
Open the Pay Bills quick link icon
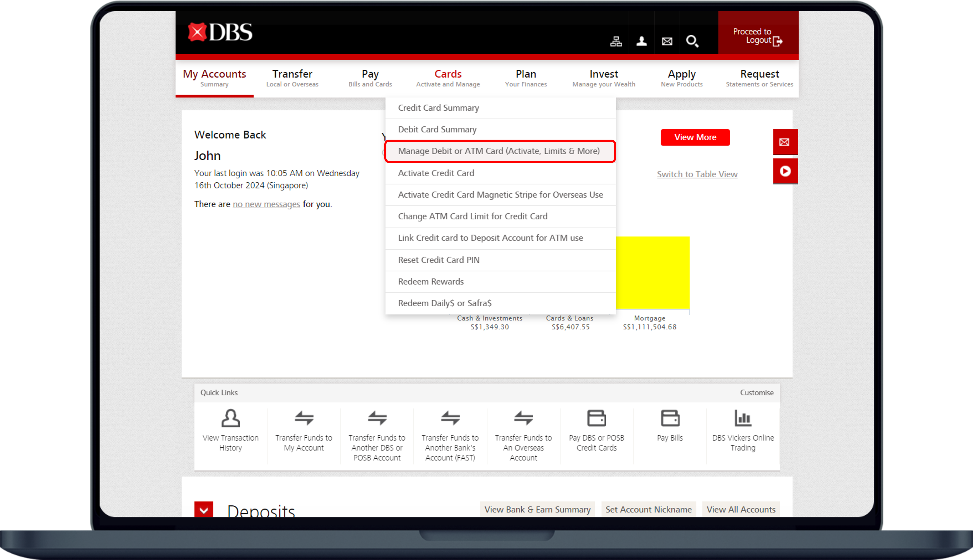670,418
